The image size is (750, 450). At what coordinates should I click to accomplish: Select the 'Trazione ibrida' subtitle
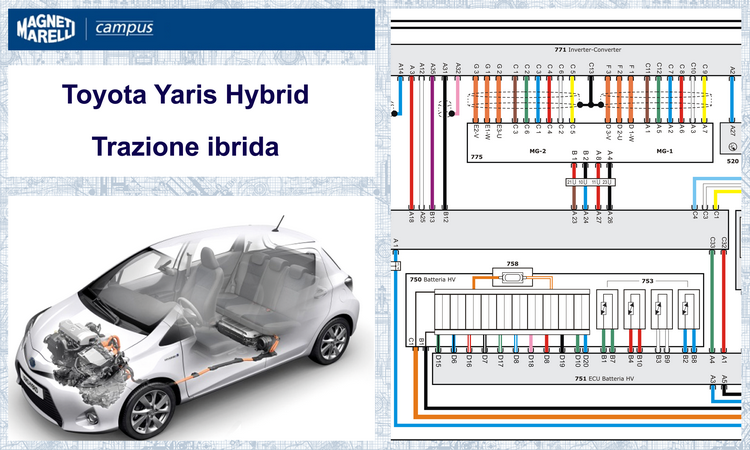(x=186, y=146)
